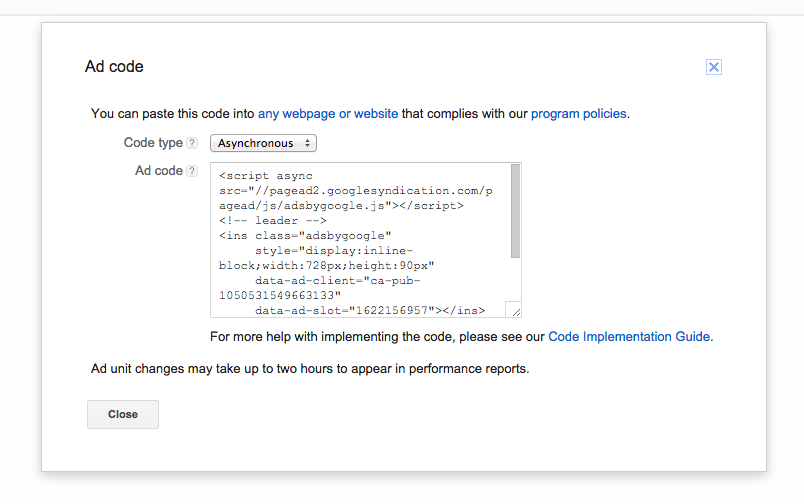The height and width of the screenshot is (504, 804).
Task: Follow the 'any webpage or website' link
Action: (x=328, y=114)
